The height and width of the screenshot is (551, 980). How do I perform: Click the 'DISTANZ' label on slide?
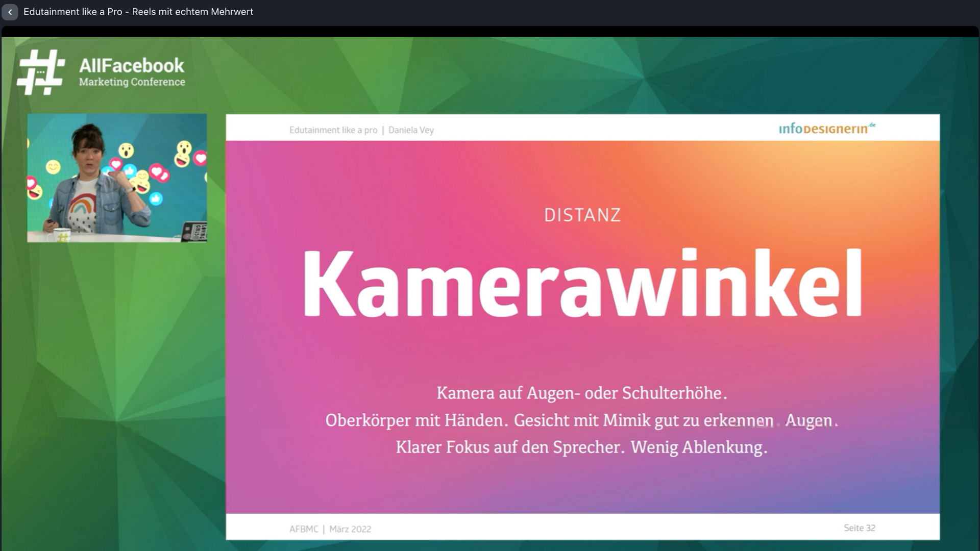(x=582, y=215)
